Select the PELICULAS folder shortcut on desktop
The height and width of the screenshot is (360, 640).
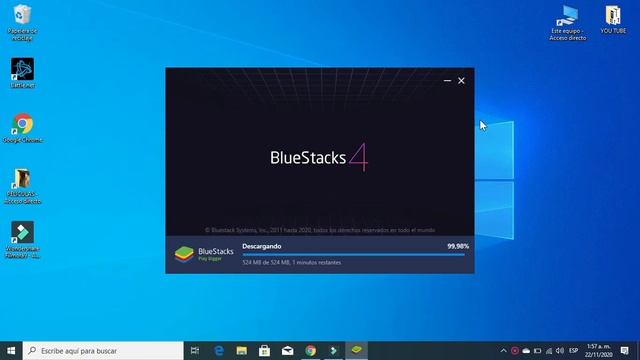tap(22, 186)
